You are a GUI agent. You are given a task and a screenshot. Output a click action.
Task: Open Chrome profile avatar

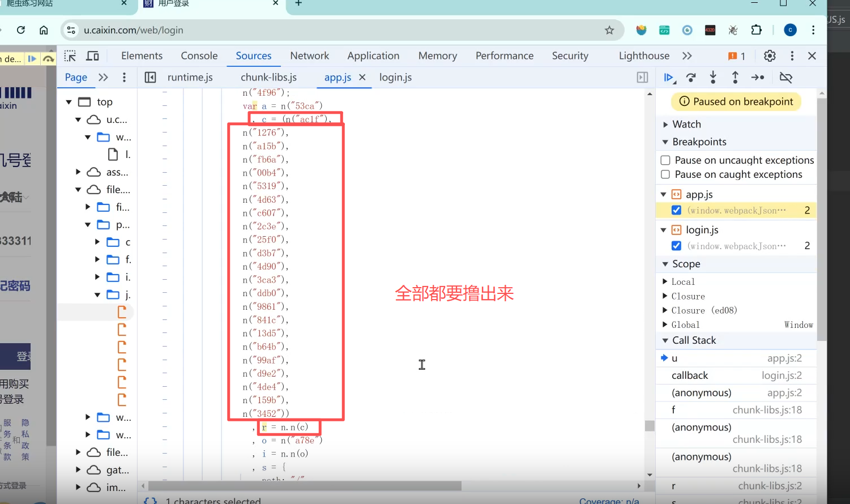pyautogui.click(x=791, y=30)
